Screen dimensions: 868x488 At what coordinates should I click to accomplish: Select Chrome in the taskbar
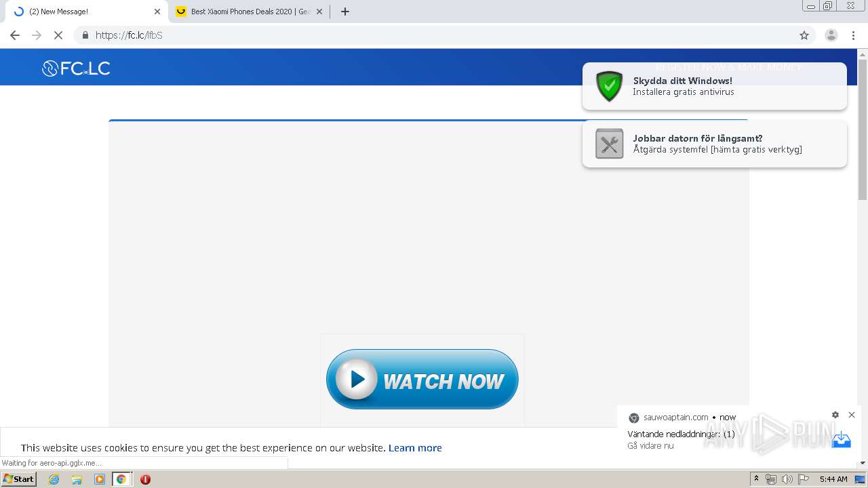(121, 479)
